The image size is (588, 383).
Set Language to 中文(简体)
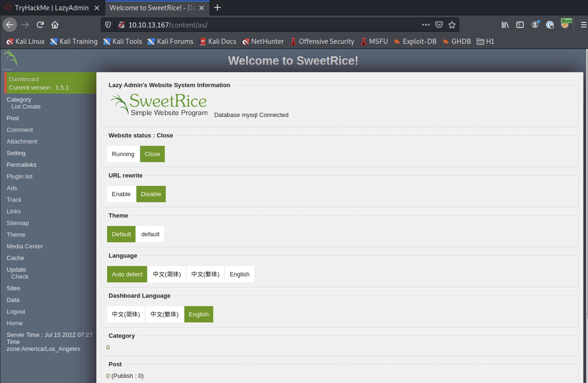pos(167,274)
